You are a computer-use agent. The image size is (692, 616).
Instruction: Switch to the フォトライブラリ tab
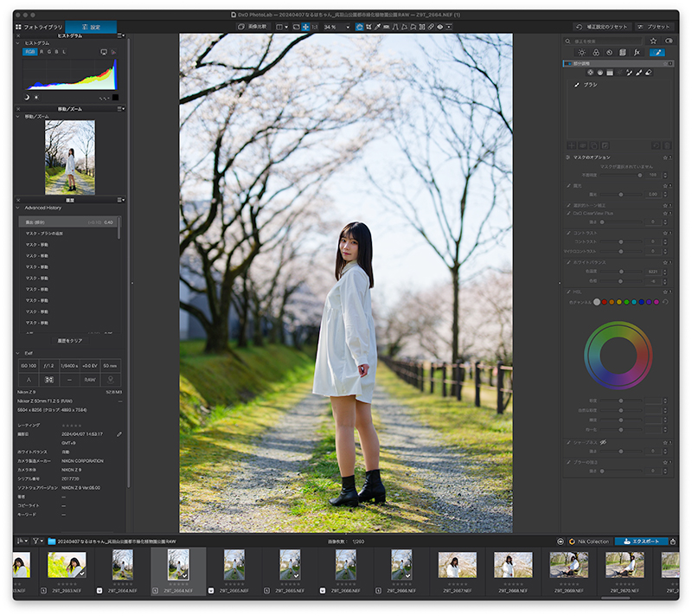point(39,27)
